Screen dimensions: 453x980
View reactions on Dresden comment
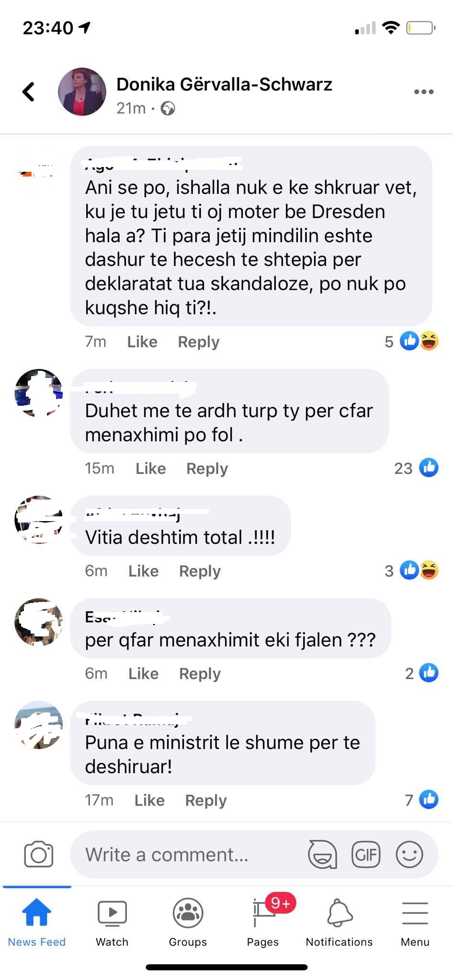pos(412,341)
